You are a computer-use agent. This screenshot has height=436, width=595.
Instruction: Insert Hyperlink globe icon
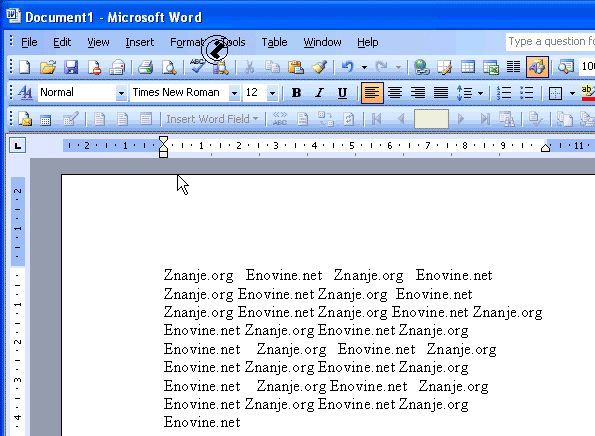click(421, 68)
